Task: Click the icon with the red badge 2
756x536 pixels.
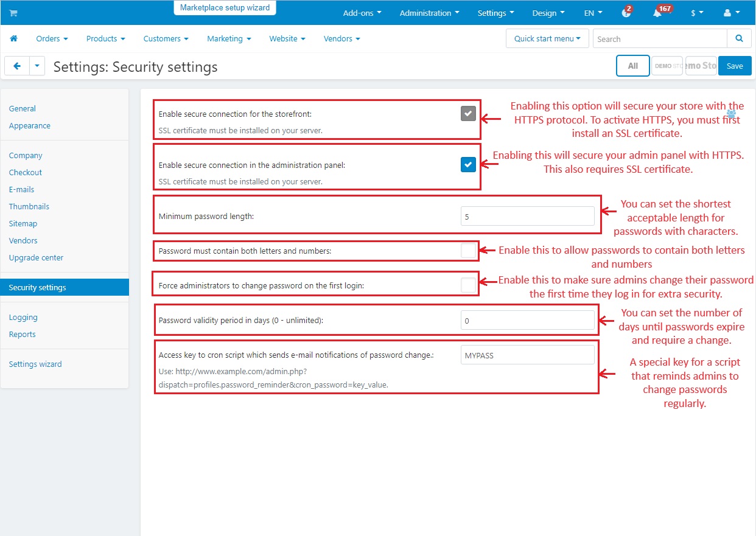Action: click(626, 13)
